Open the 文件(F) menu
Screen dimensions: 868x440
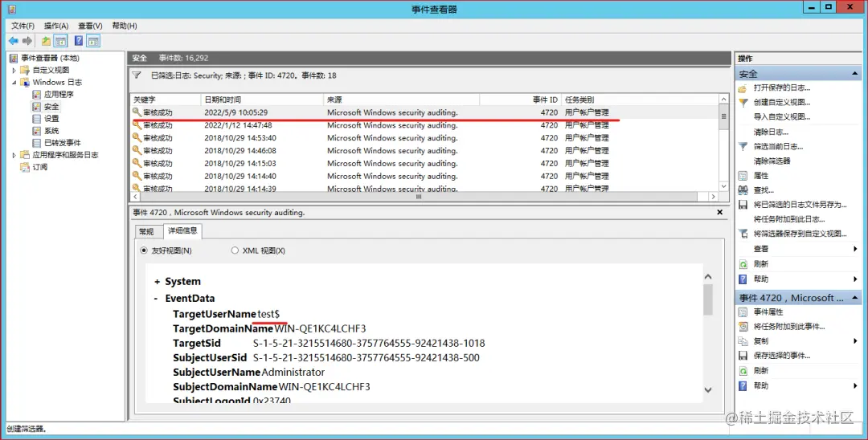tap(23, 26)
